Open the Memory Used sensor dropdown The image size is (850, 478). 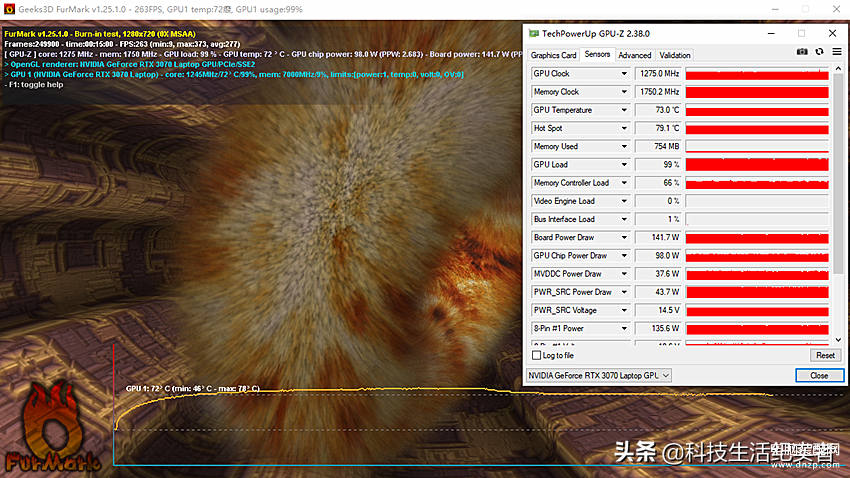[624, 146]
